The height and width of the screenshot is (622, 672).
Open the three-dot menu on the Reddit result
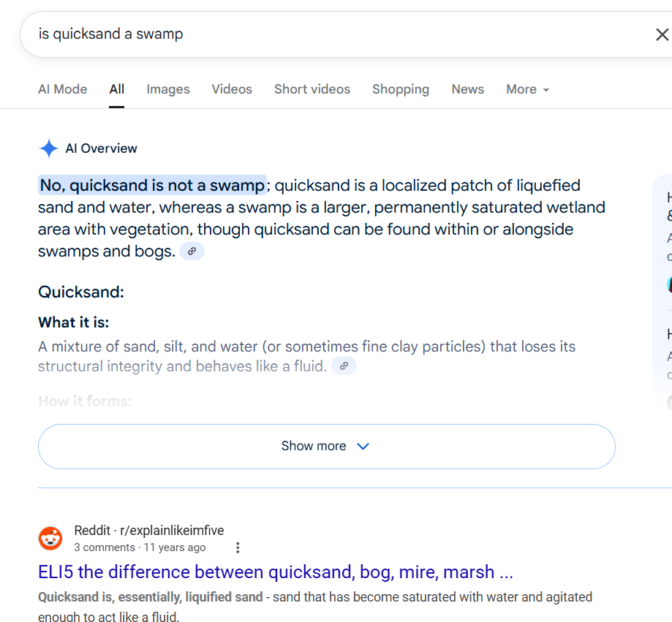[x=238, y=547]
